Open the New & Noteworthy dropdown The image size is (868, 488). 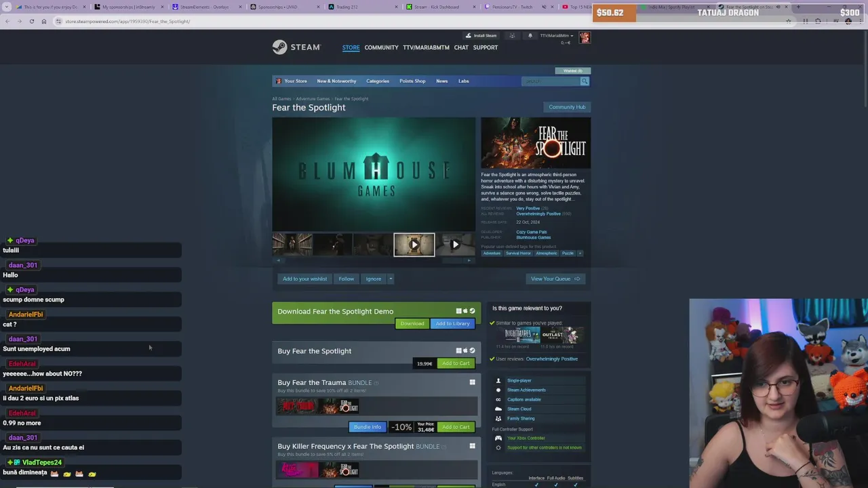336,81
